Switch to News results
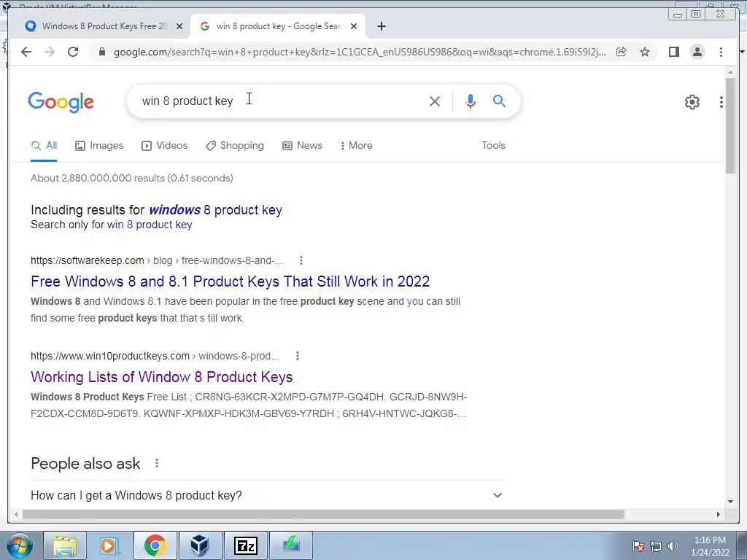 point(302,146)
